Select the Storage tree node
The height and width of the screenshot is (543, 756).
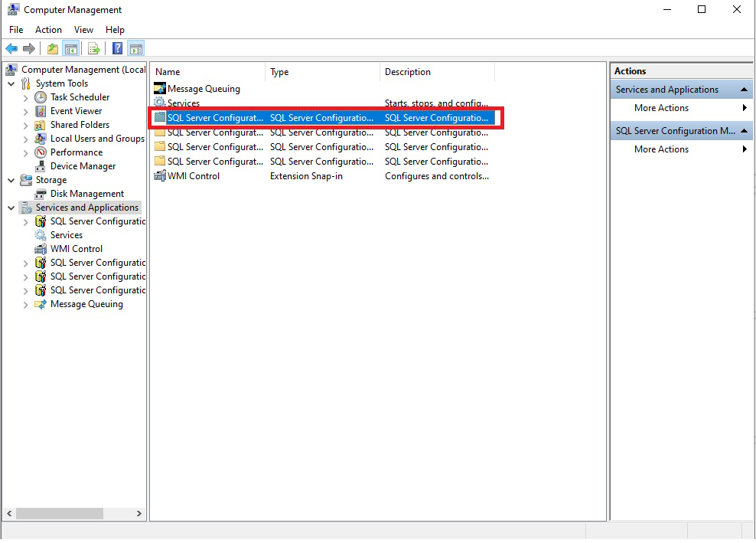pyautogui.click(x=51, y=180)
